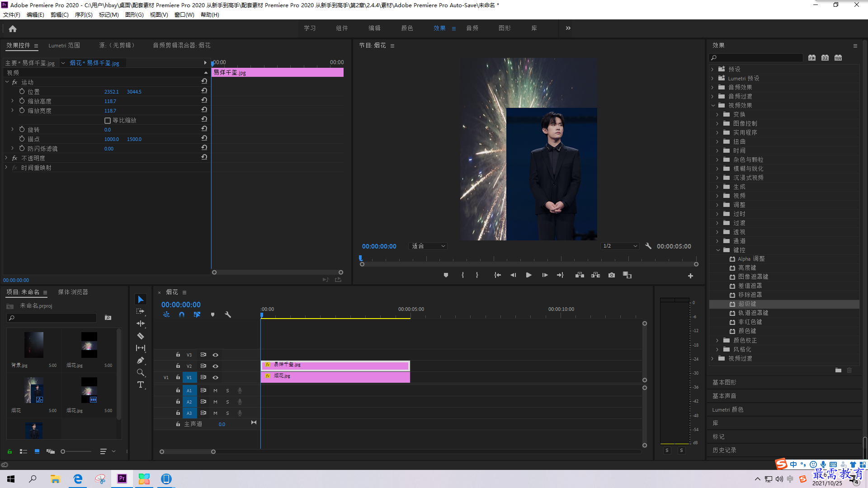Open program monitor settings wrench
This screenshot has height=488, width=868.
pyautogui.click(x=648, y=246)
